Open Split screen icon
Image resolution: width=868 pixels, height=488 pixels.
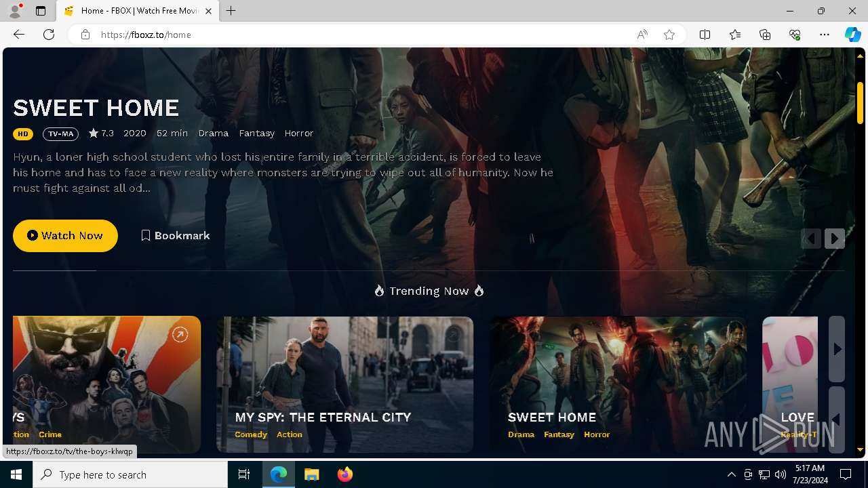pyautogui.click(x=705, y=35)
